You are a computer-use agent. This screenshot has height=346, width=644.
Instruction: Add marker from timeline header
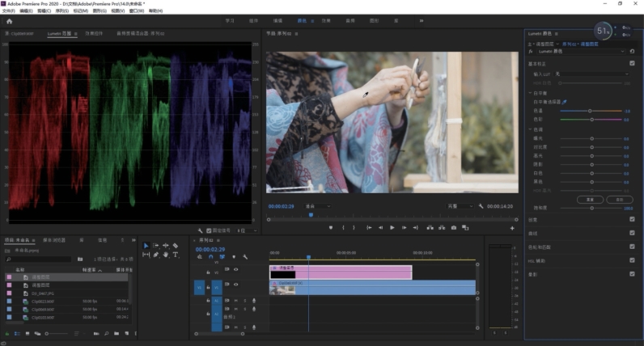click(234, 257)
